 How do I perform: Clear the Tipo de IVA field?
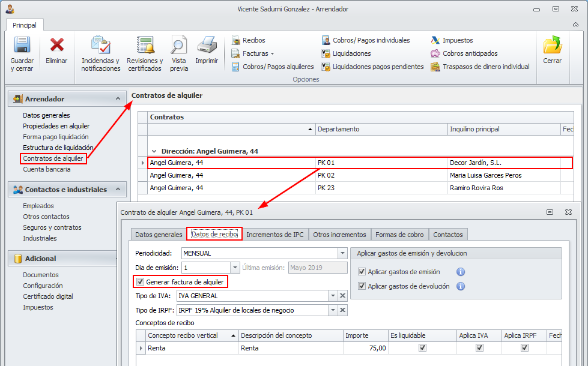(x=342, y=296)
